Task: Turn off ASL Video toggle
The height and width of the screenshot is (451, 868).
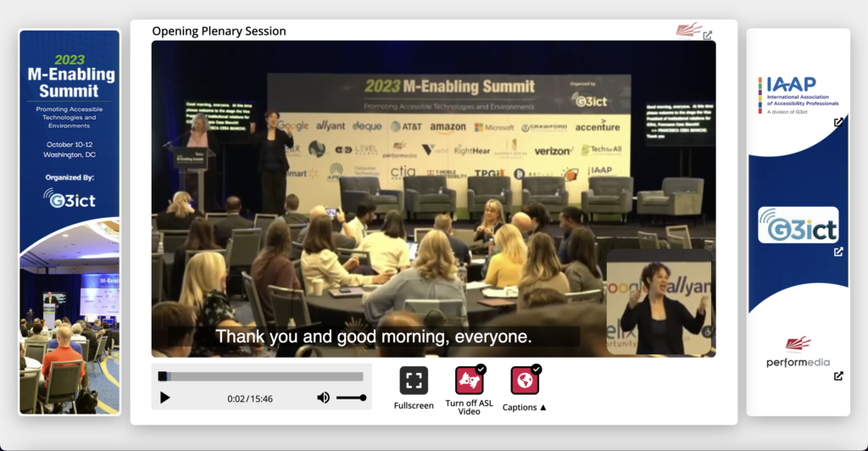Action: [x=470, y=380]
